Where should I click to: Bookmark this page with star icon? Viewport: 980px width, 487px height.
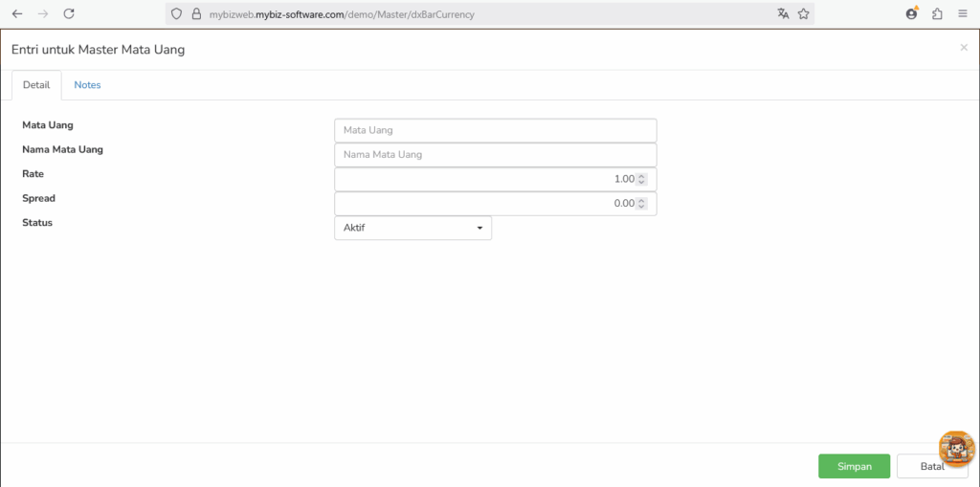804,13
